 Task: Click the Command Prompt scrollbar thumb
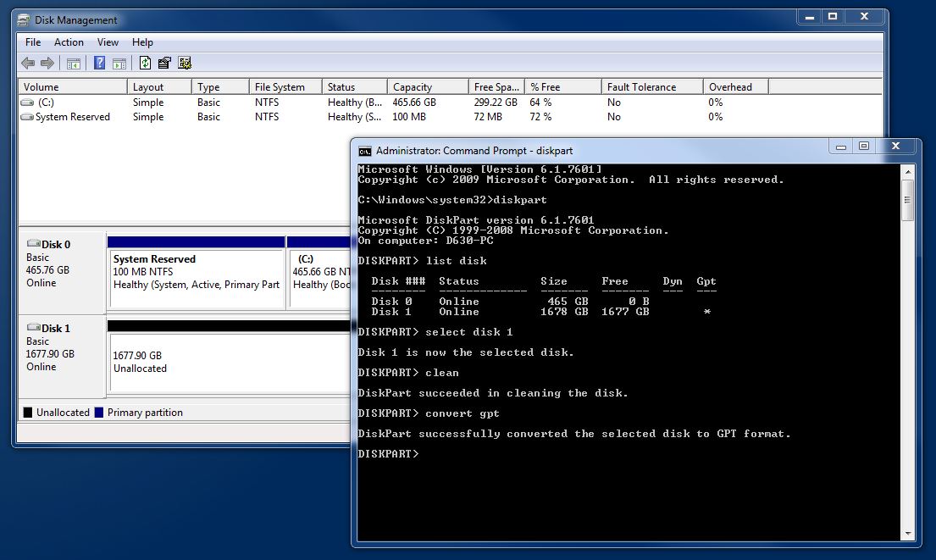click(908, 199)
